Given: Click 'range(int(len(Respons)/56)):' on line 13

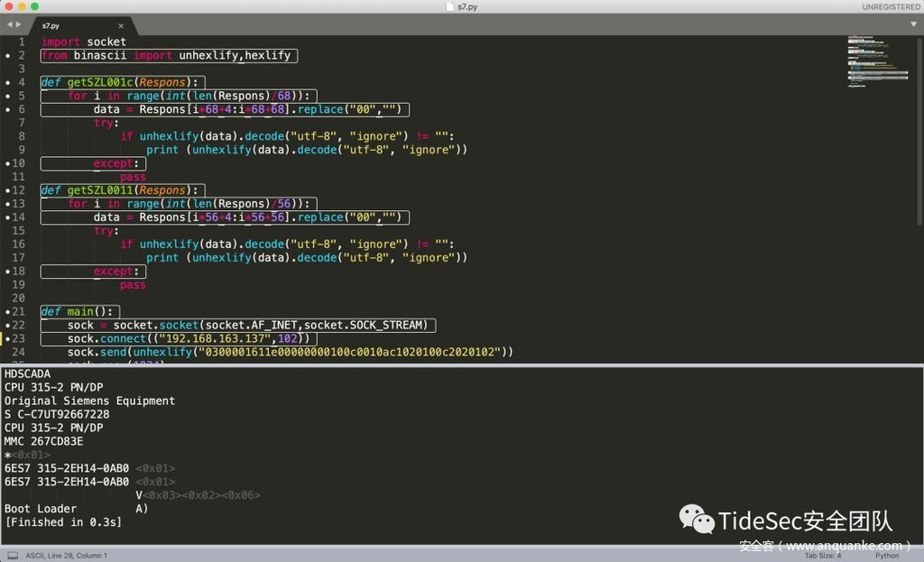Looking at the screenshot, I should click(x=218, y=203).
